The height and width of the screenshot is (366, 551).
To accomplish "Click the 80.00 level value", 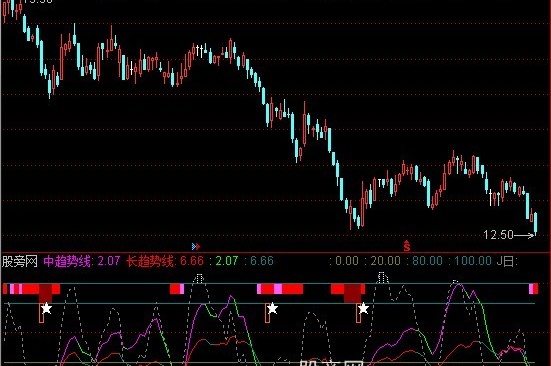I will (427, 261).
